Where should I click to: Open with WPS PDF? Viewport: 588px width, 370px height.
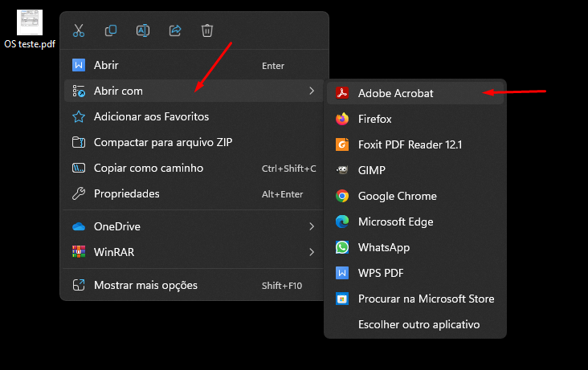pos(415,273)
